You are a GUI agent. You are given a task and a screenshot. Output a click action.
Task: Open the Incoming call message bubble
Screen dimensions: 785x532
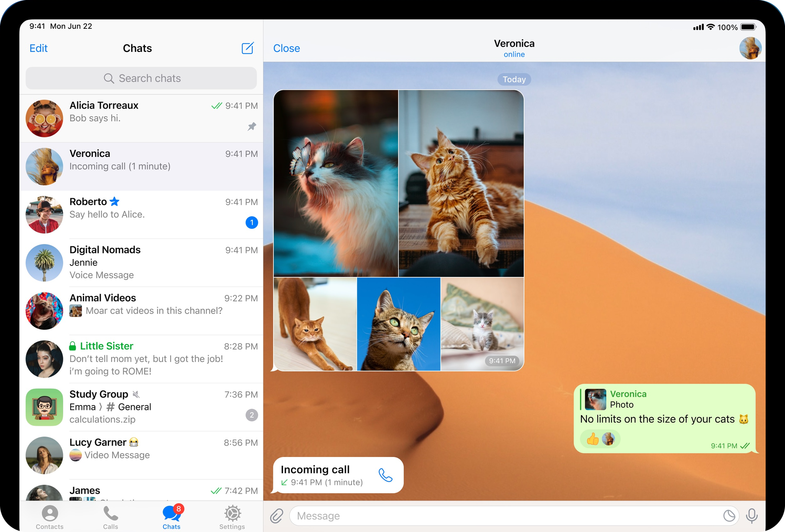pos(338,475)
